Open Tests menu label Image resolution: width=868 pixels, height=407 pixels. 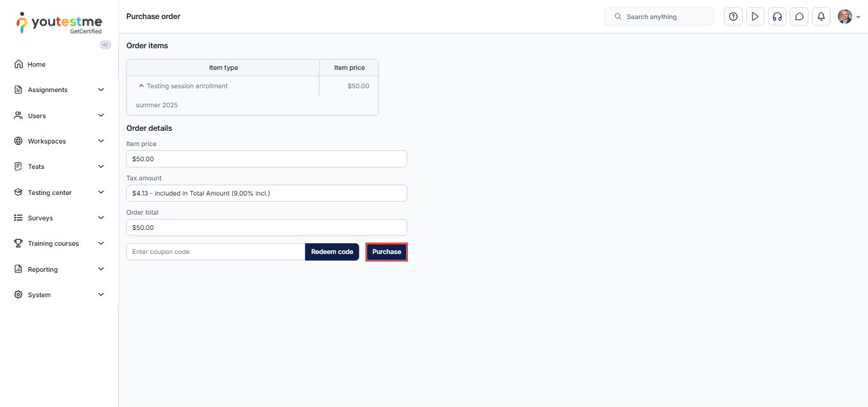point(36,167)
